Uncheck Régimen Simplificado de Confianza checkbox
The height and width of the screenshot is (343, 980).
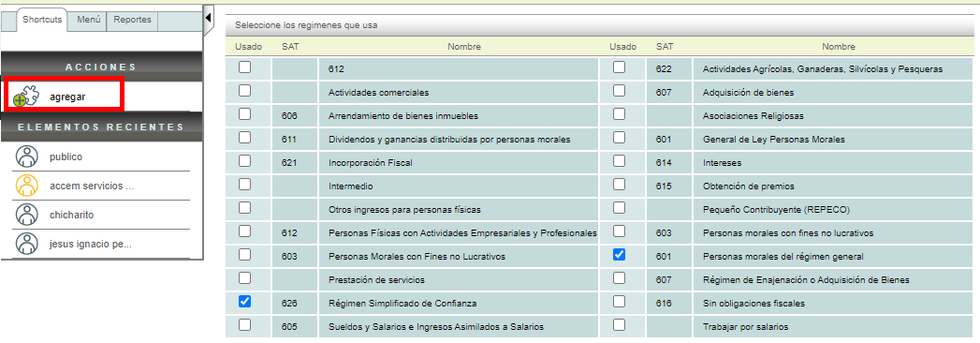click(245, 301)
